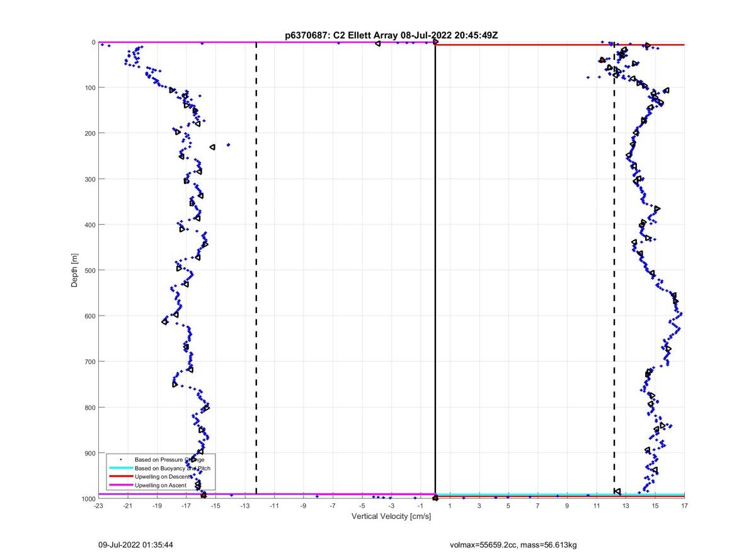756x560 pixels.
Task: Click velocity tick label '-3'
Action: 391,505
